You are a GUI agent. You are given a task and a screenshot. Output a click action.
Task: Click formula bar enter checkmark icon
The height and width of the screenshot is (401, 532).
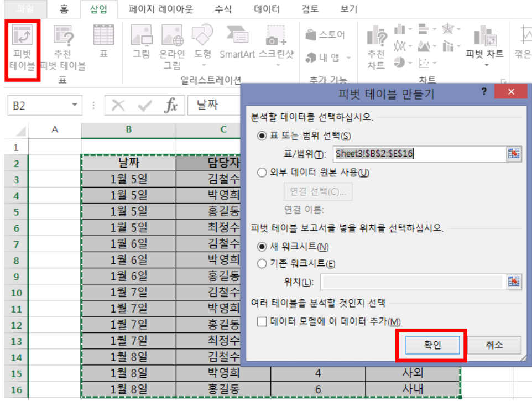coord(145,106)
